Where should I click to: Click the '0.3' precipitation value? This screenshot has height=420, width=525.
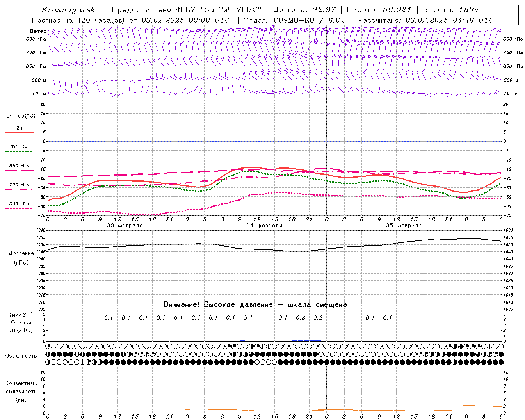point(301,318)
